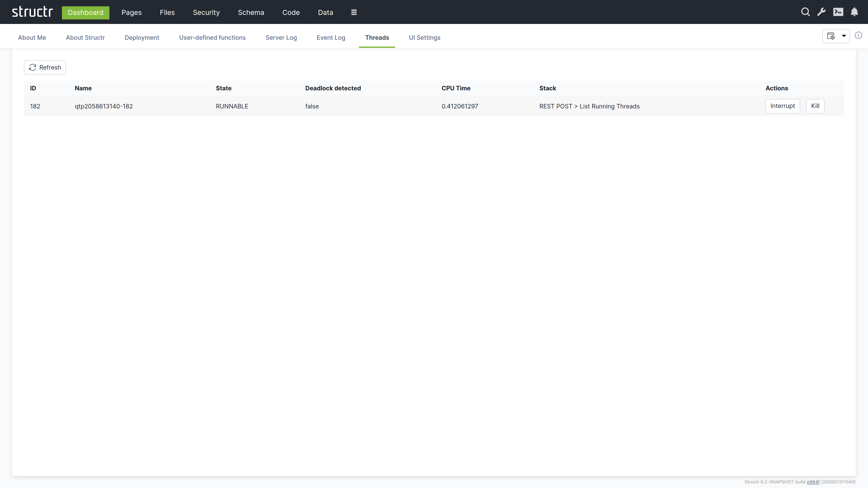Open the Deployment tab
868x488 pixels.
142,38
